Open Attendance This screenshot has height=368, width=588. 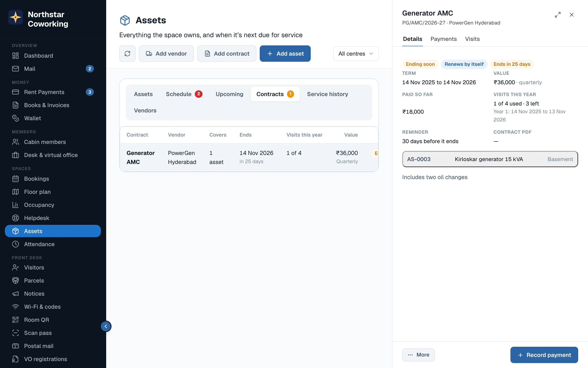[53, 244]
